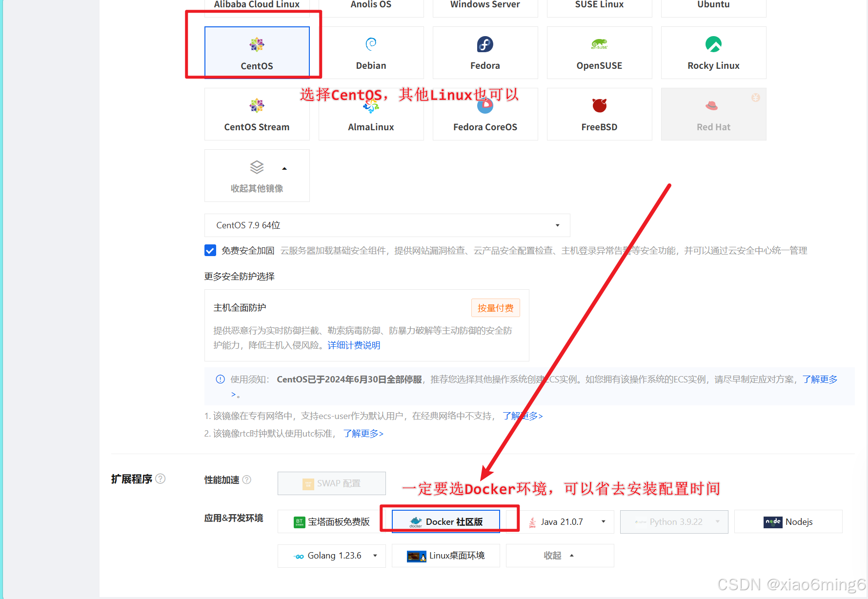The image size is (868, 599).
Task: Pick the AlmaLinux image card
Action: [371, 114]
